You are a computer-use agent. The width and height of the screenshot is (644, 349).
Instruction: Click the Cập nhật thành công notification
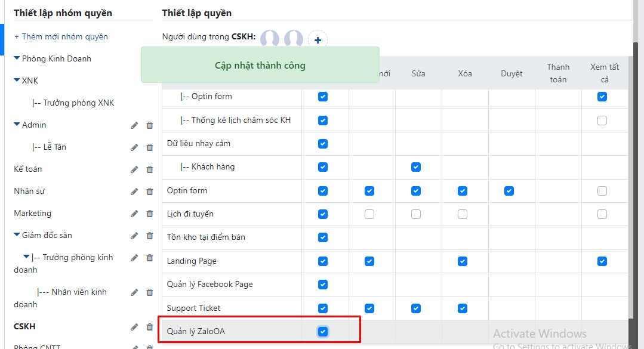260,65
